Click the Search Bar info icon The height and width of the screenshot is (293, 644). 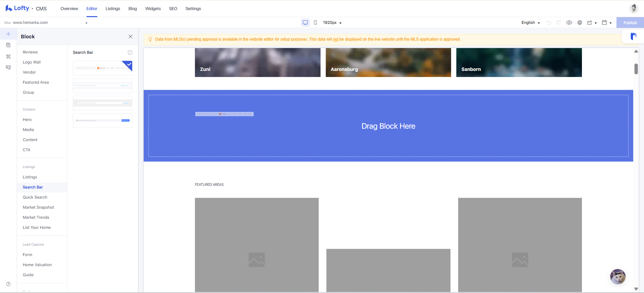(130, 52)
